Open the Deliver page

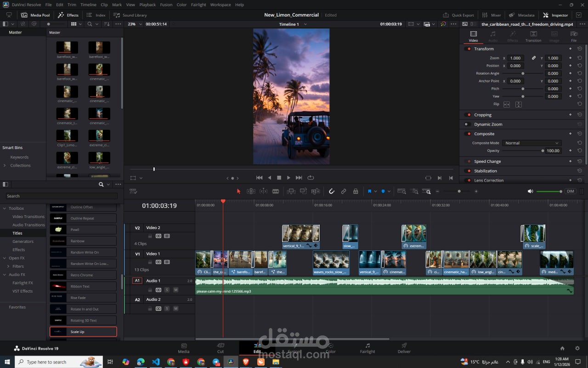(x=404, y=348)
